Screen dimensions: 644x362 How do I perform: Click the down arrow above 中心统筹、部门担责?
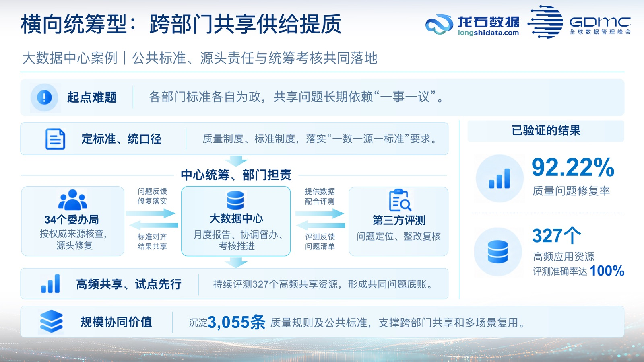[x=236, y=161]
